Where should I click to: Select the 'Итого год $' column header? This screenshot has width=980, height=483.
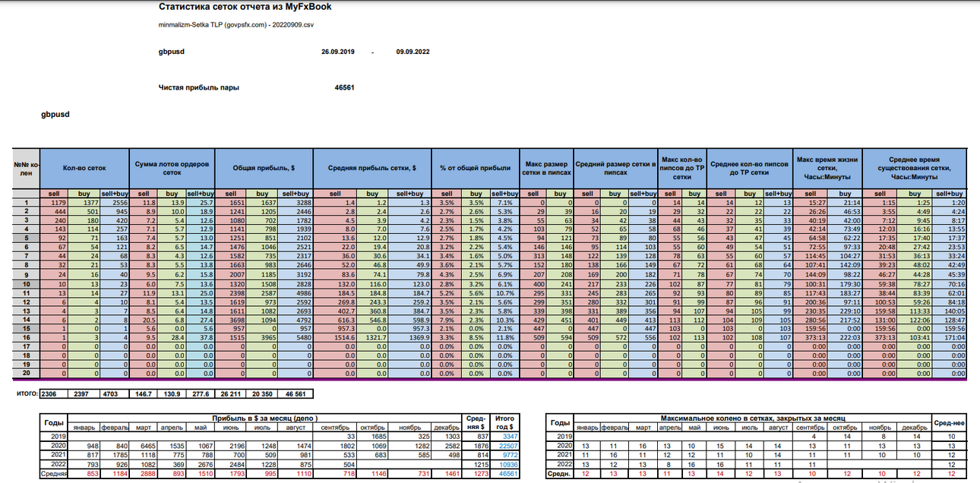click(x=504, y=423)
